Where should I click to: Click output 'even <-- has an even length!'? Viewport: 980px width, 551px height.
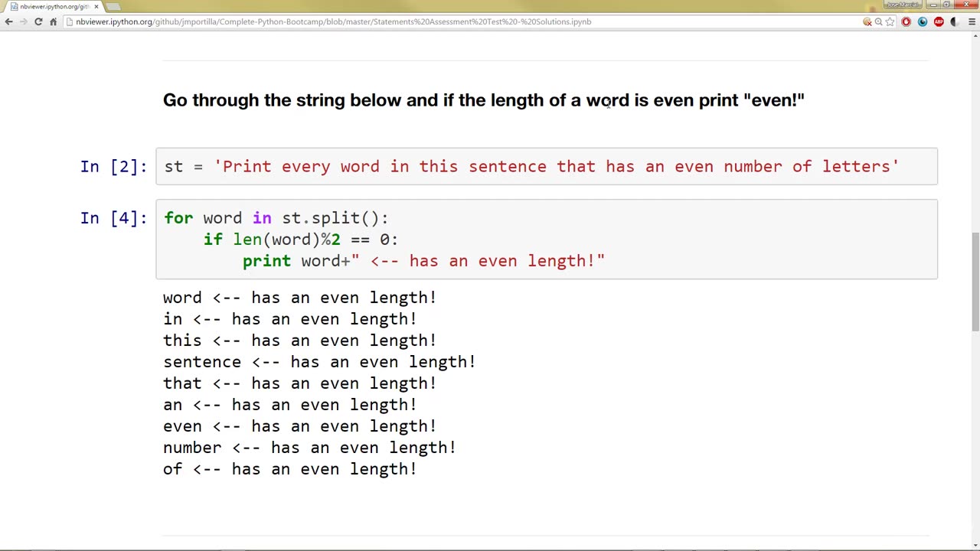pyautogui.click(x=299, y=426)
